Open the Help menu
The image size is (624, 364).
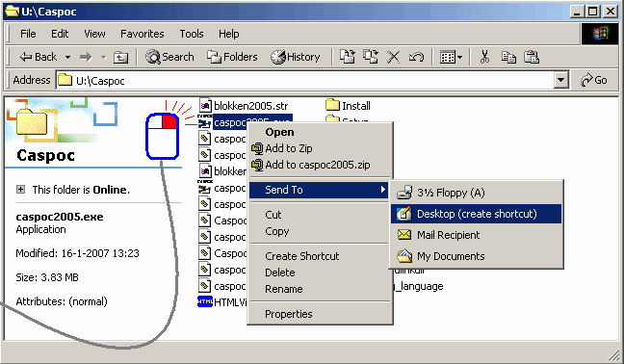pos(229,34)
